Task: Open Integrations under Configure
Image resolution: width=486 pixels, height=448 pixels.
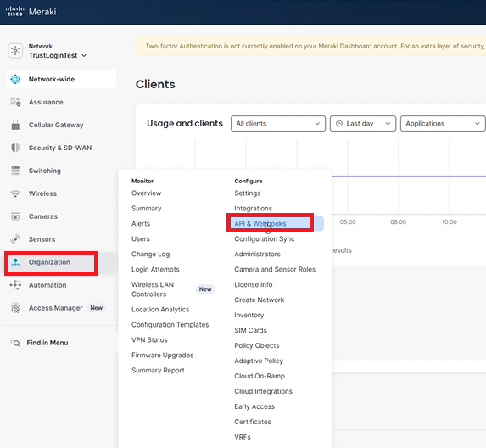Action: [x=254, y=209]
